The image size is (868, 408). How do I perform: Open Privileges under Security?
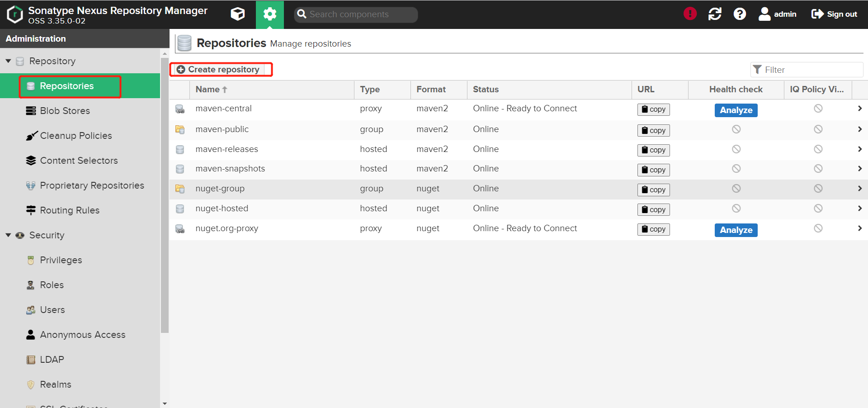[x=80, y=260]
